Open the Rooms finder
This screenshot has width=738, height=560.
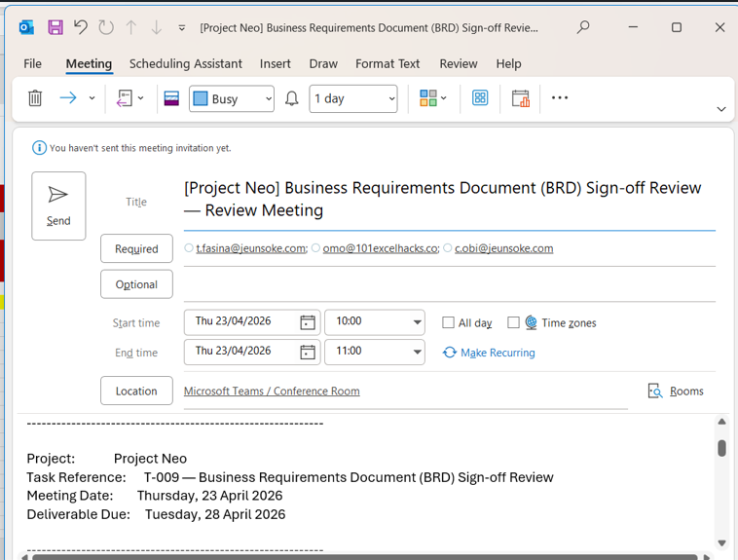point(676,391)
